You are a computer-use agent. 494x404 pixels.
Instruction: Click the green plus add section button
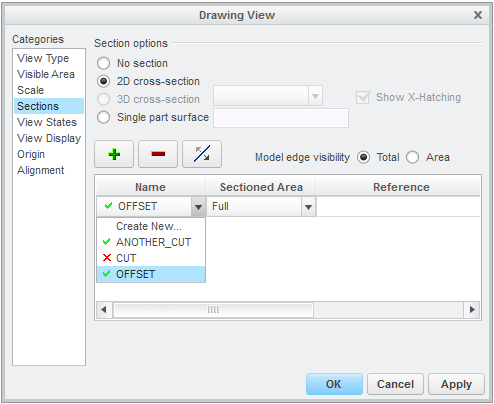(114, 154)
